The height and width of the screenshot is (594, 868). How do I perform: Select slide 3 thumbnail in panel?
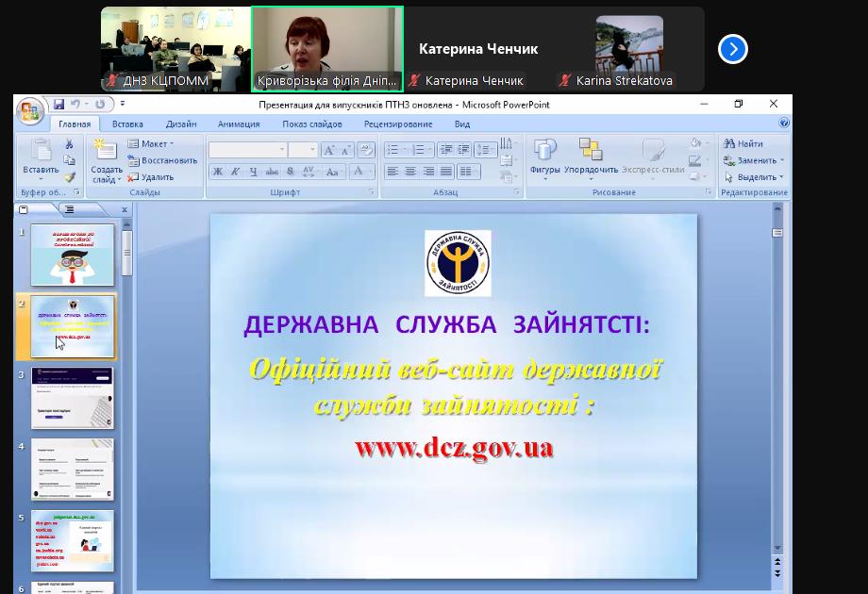tap(73, 398)
